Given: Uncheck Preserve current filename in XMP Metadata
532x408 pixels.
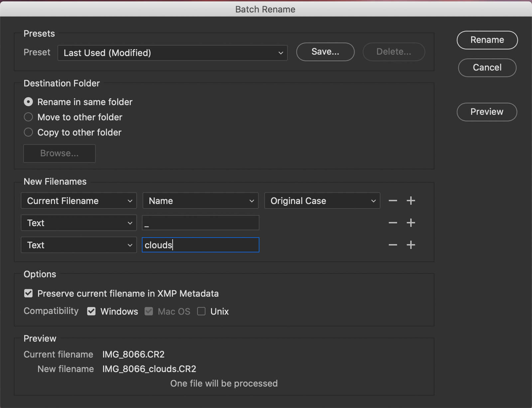Looking at the screenshot, I should 29,293.
